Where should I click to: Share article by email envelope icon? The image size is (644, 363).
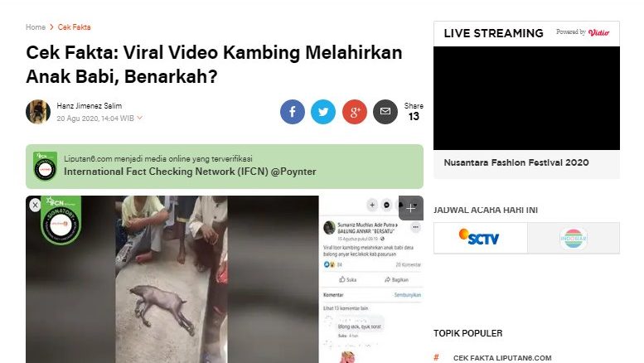[385, 112]
